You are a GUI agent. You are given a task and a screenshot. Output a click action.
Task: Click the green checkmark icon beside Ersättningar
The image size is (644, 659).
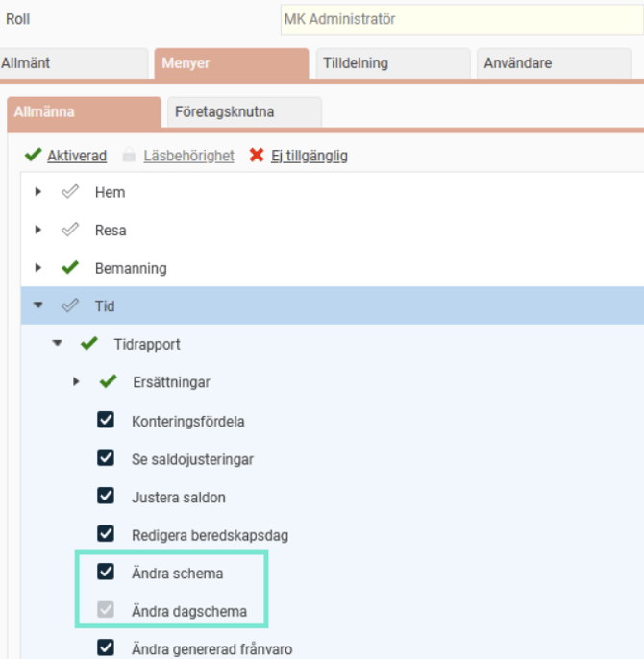108,382
